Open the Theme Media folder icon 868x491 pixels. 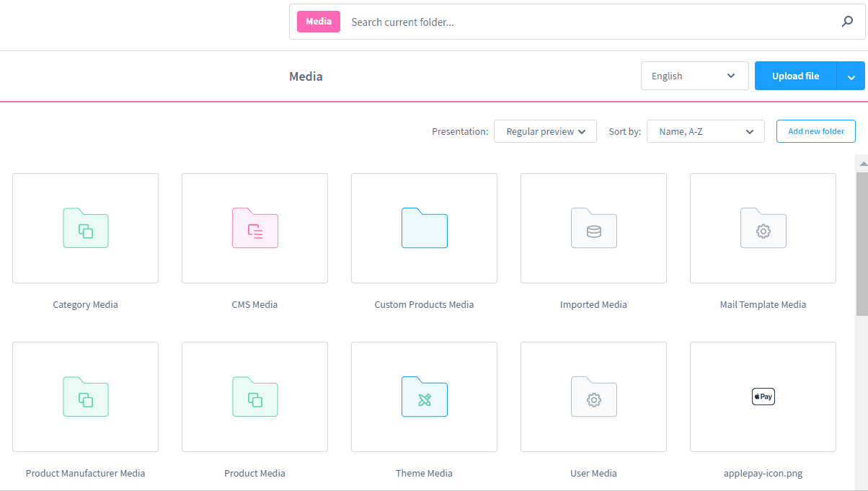click(x=424, y=397)
